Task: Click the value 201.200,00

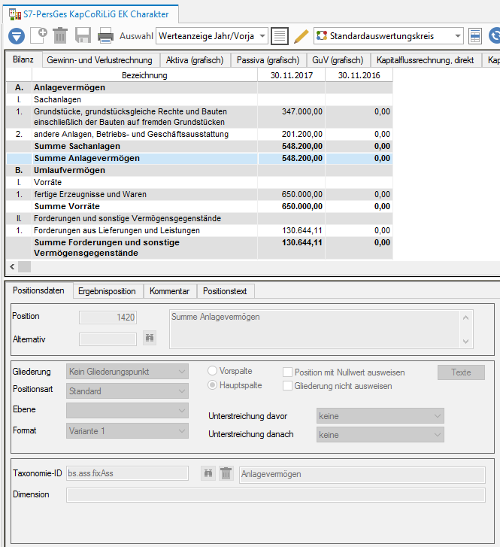Action: pos(302,134)
